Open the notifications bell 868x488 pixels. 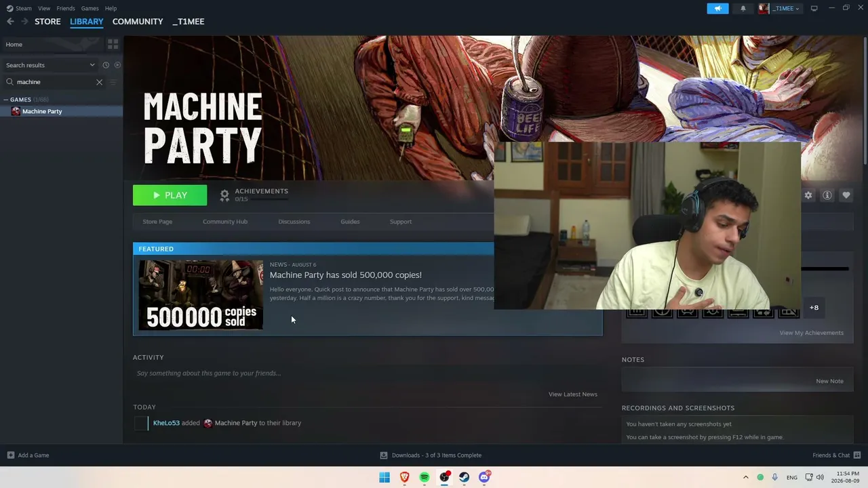[x=743, y=8]
